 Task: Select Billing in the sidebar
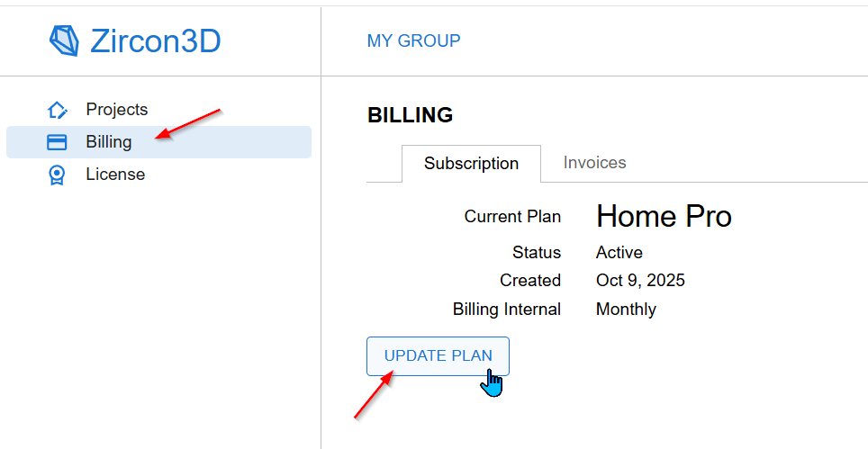point(109,142)
